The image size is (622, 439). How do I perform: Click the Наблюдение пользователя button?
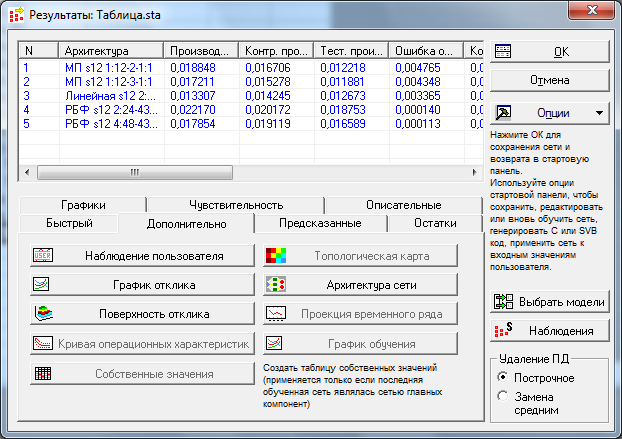click(x=142, y=256)
